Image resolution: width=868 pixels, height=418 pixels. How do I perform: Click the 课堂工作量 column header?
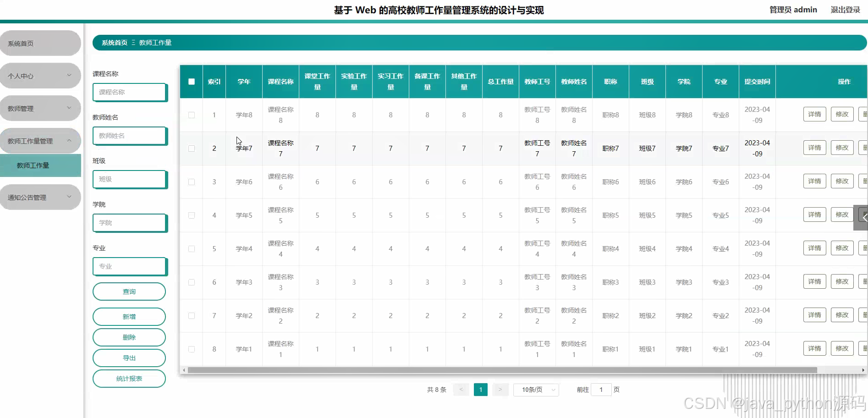coord(317,82)
